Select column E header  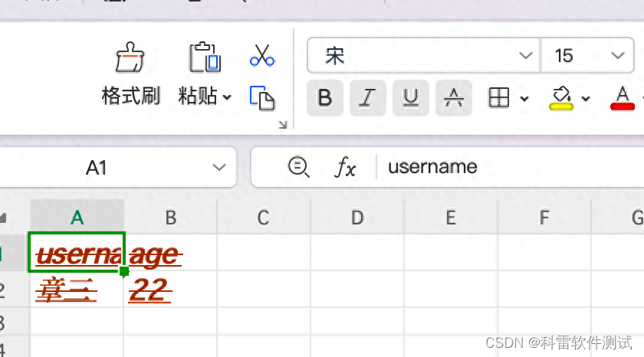click(451, 217)
